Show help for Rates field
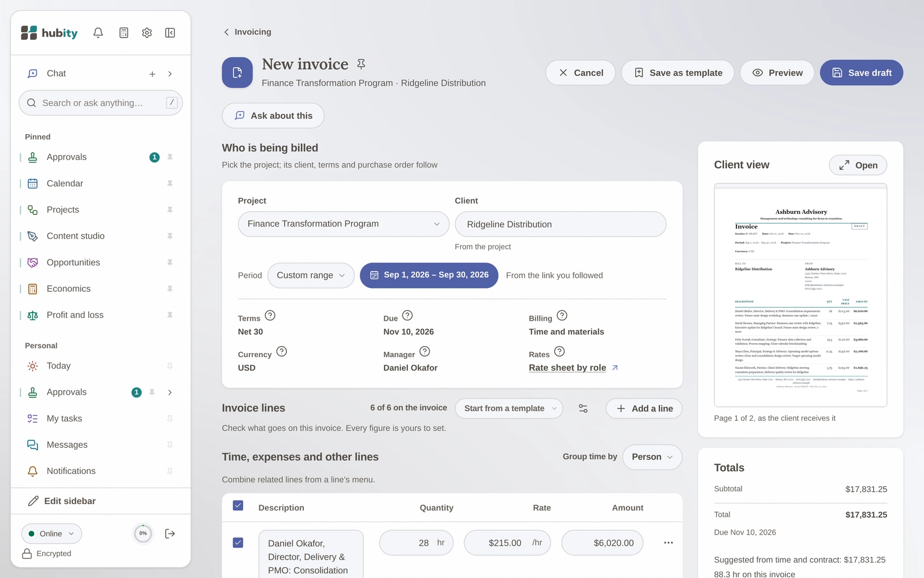The image size is (924, 578). [560, 351]
